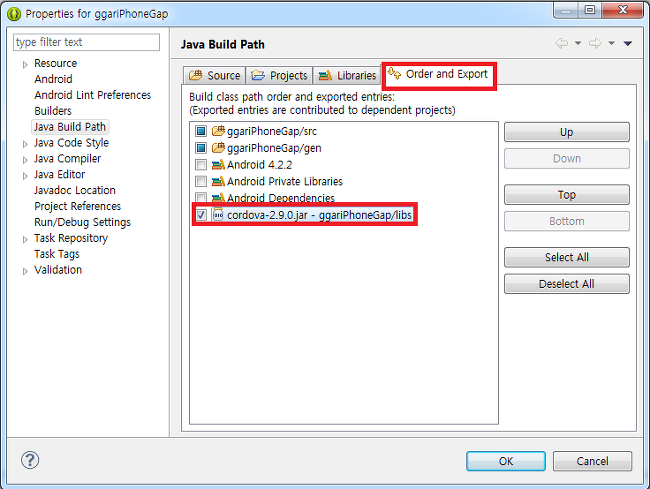The image size is (650, 489).
Task: Open the back history dropdown arrow
Action: coord(578,43)
